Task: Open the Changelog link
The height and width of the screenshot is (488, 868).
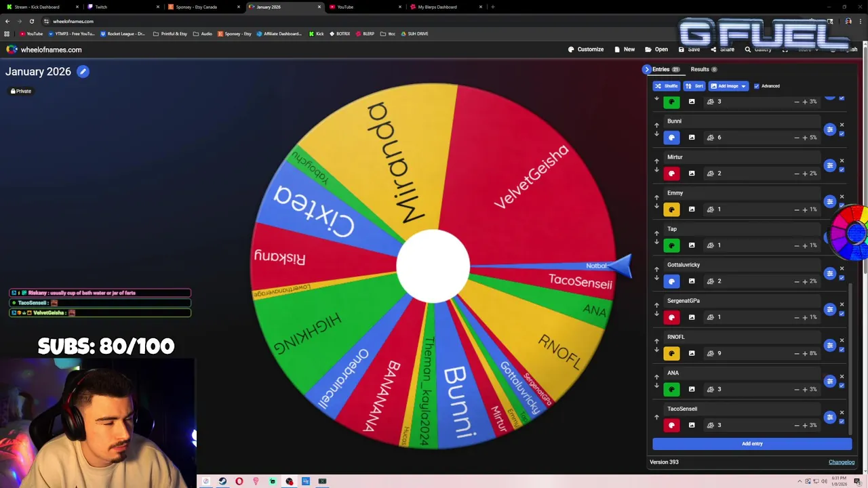Action: (842, 462)
